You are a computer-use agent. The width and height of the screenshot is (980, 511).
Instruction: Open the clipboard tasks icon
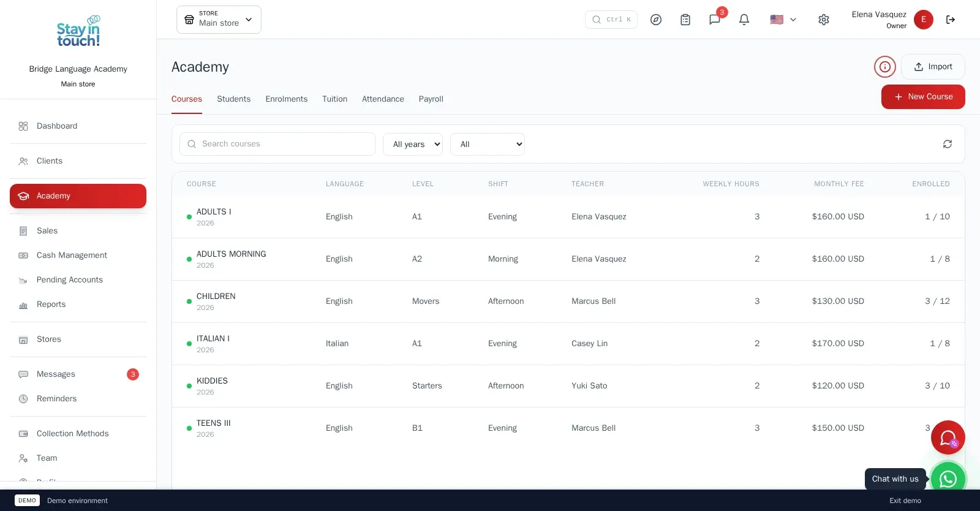click(x=685, y=20)
